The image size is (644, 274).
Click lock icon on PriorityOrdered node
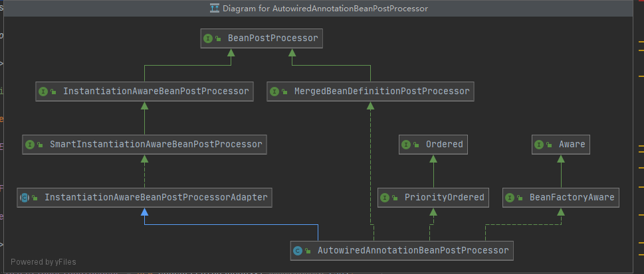(395, 198)
